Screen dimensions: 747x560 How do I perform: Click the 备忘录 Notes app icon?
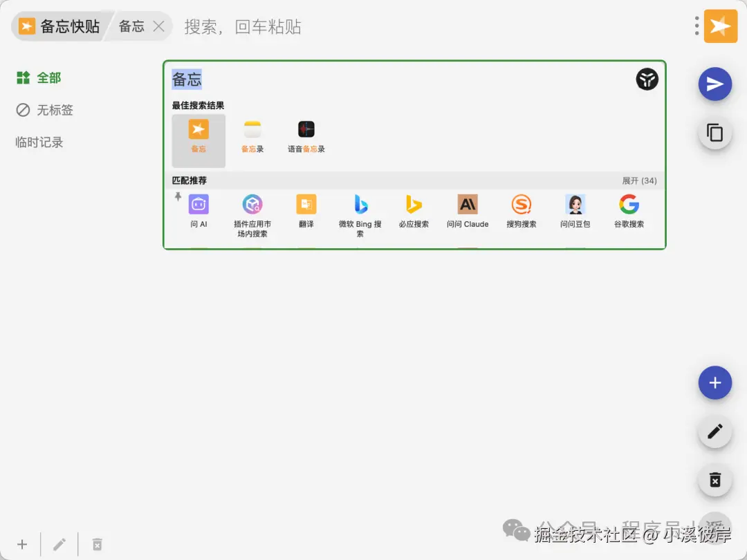[x=252, y=129]
